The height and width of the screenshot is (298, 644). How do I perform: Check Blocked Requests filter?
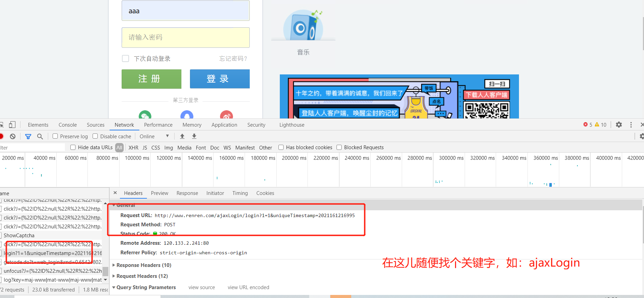click(339, 147)
